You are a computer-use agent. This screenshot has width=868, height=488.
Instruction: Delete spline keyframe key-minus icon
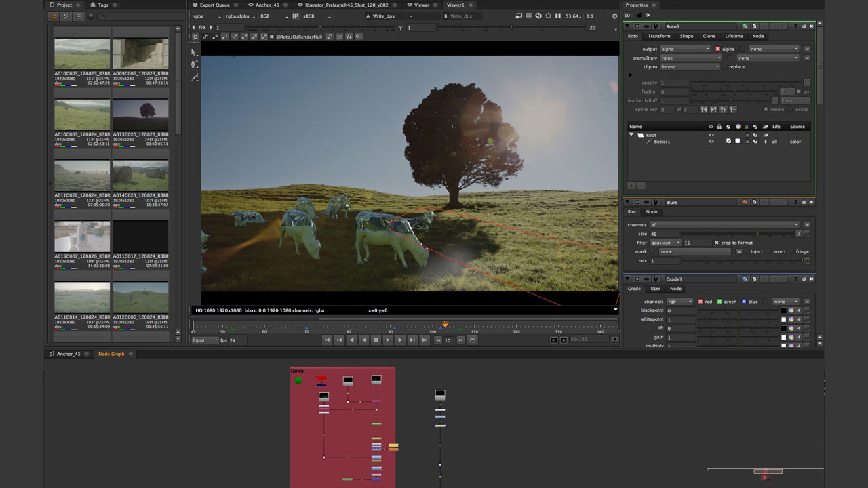coord(733,110)
